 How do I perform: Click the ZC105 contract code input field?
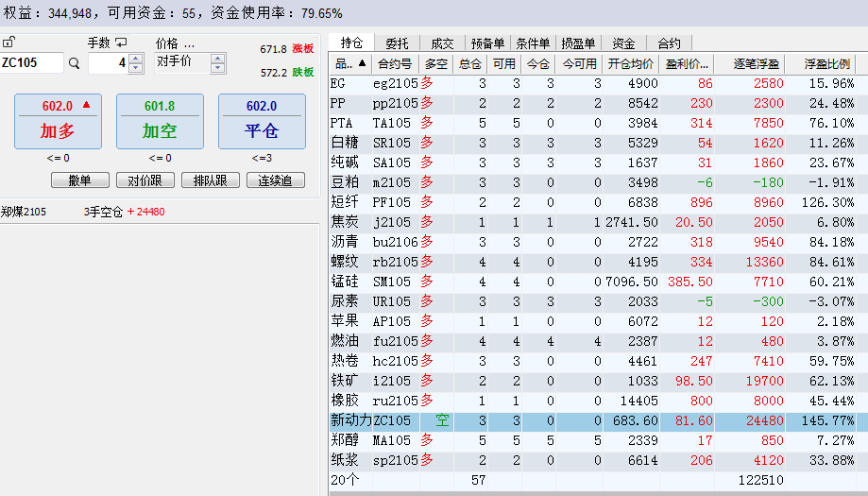pyautogui.click(x=32, y=63)
